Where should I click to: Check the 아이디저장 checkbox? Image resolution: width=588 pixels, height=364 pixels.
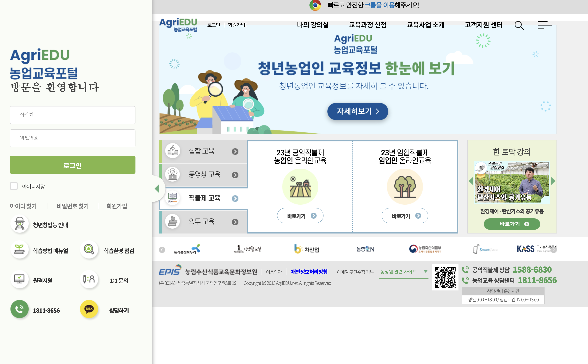[14, 186]
